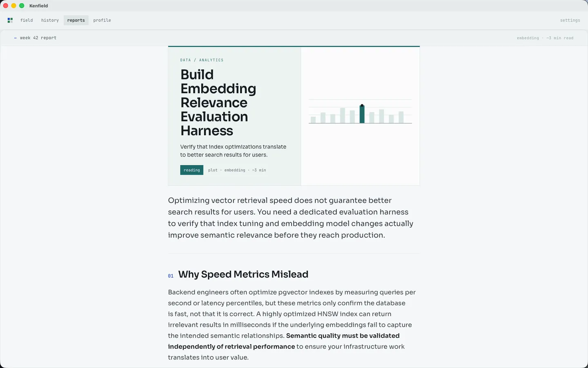Click the title "Build Embedding Relevance Evaluation Harness"
588x368 pixels.
click(218, 103)
